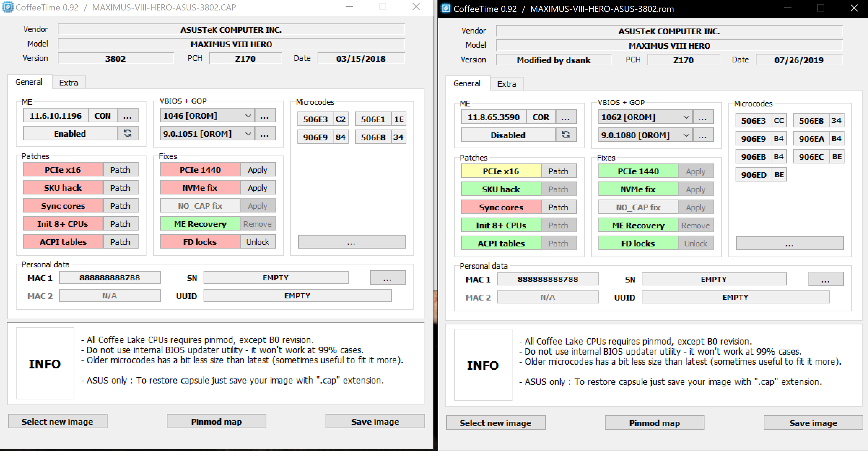The image size is (868, 451).
Task: Click CoffeeTime app icon in right title bar
Action: 446,9
